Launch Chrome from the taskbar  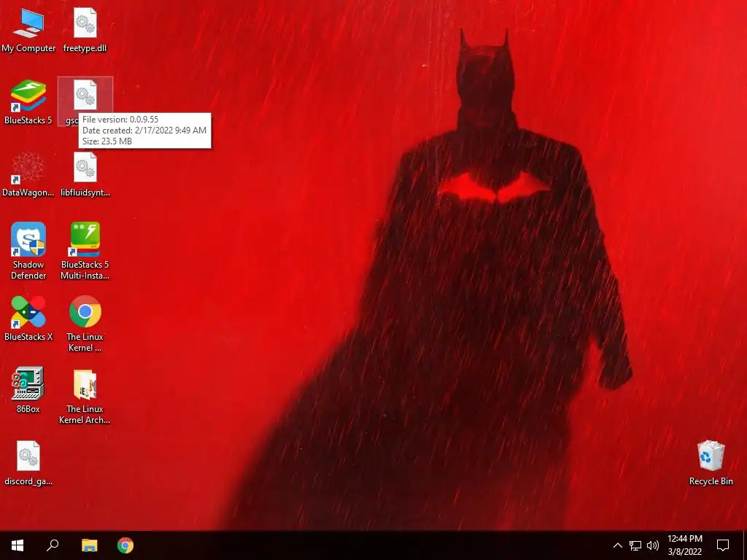(125, 545)
